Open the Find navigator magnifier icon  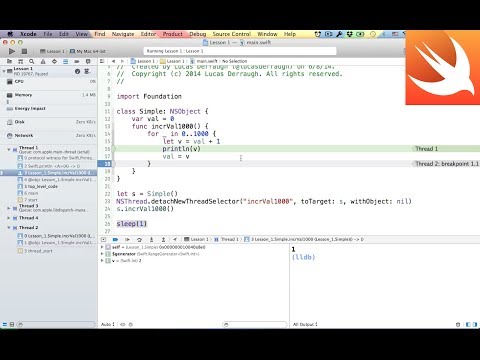[32, 61]
